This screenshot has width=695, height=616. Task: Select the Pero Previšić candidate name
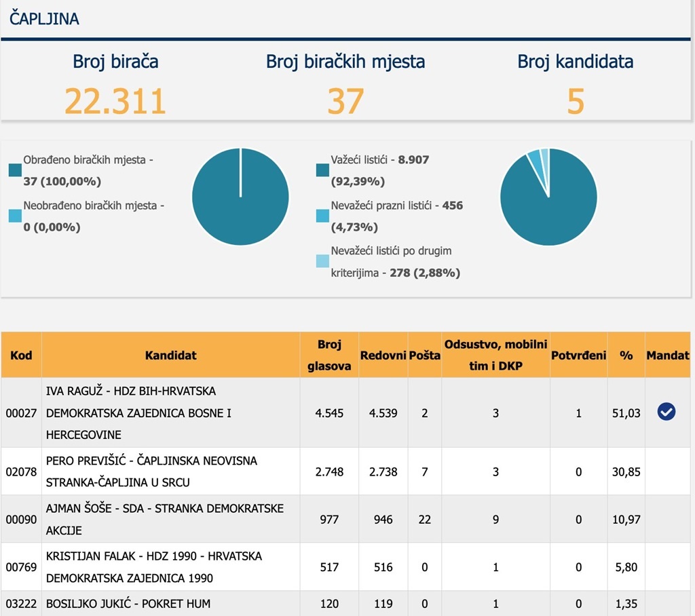pos(151,471)
